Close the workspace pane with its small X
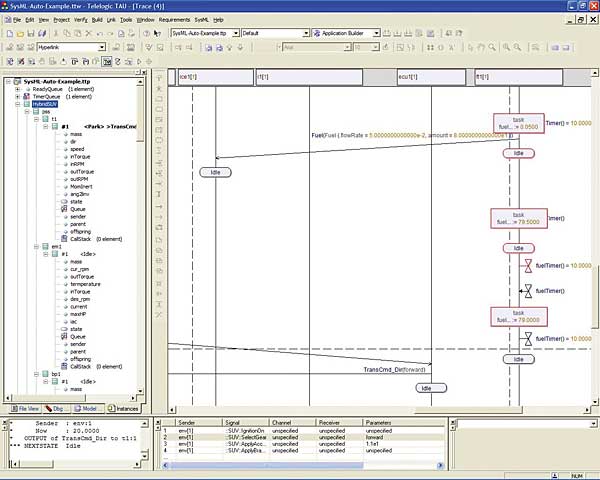600x480 pixels. coord(144,72)
